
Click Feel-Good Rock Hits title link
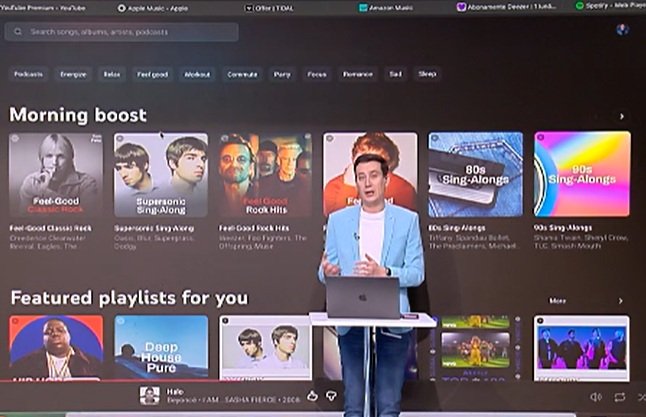(x=254, y=228)
